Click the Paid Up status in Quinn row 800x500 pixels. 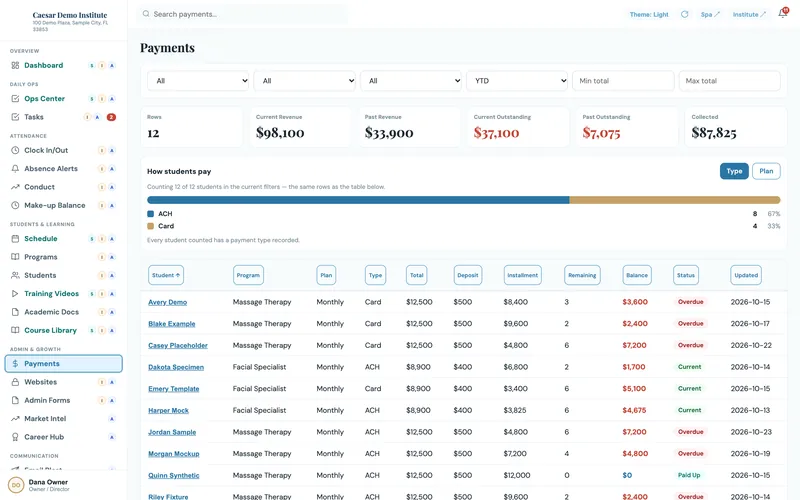[689, 476]
